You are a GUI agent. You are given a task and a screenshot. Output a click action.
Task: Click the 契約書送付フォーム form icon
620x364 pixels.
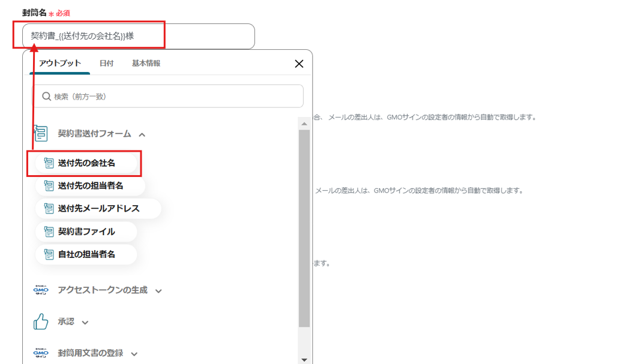tap(40, 133)
